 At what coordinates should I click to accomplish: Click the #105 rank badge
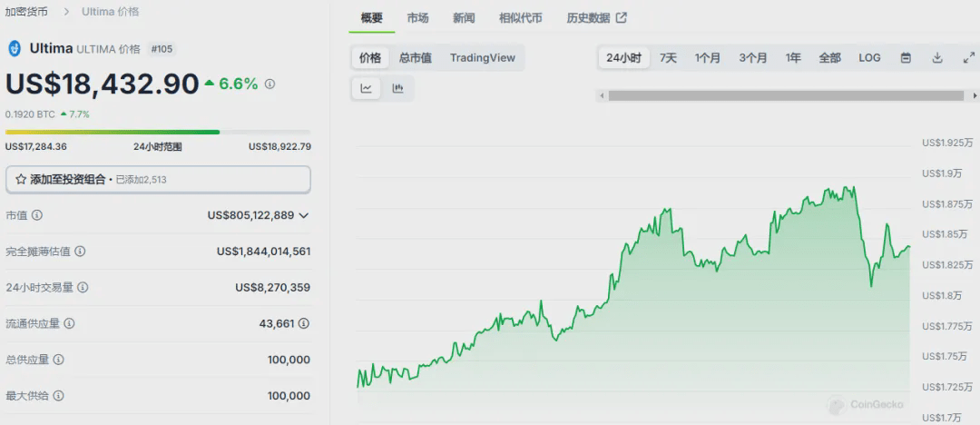click(x=162, y=49)
